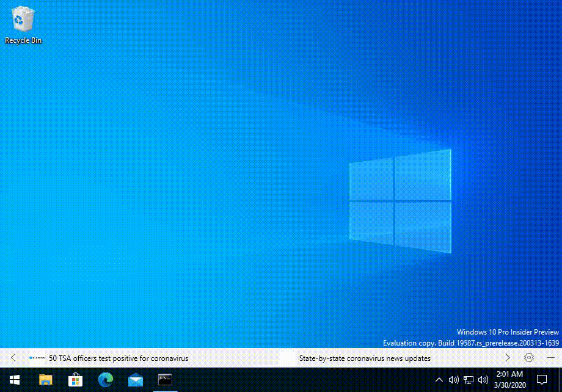Screen dimensions: 562x392
Task: Click the thumbnail beside State-by-state headline
Action: pyautogui.click(x=288, y=358)
